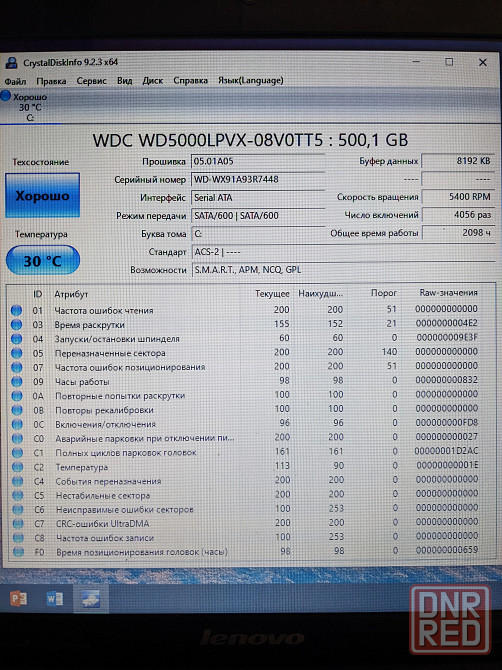
Task: Open PowerPoint from the taskbar
Action: click(18, 599)
